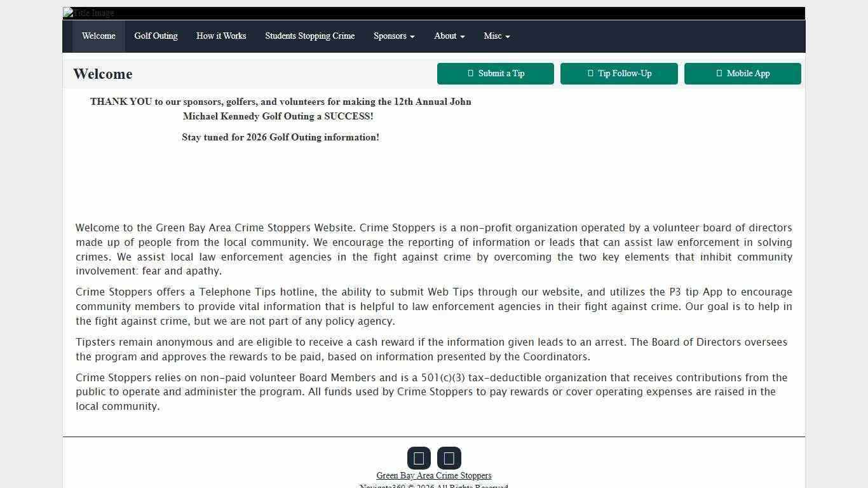This screenshot has width=868, height=488.
Task: Switch to the How it Works page
Action: (x=221, y=36)
